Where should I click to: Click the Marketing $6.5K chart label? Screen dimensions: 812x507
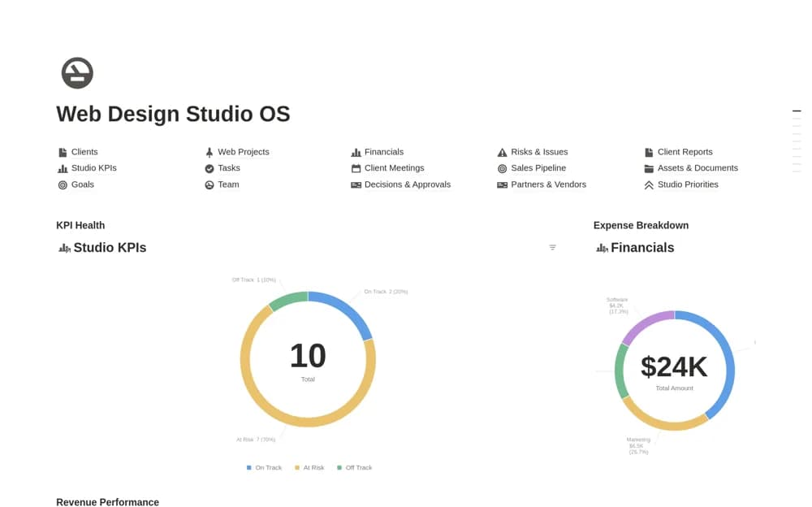[x=638, y=446]
